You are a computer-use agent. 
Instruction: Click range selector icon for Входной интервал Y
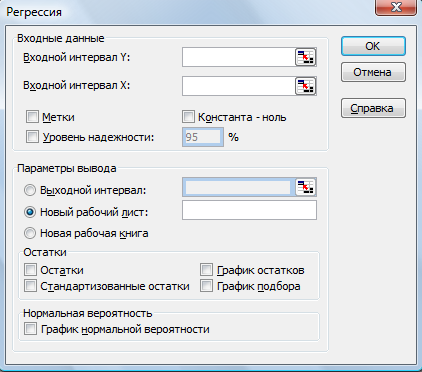pyautogui.click(x=305, y=57)
